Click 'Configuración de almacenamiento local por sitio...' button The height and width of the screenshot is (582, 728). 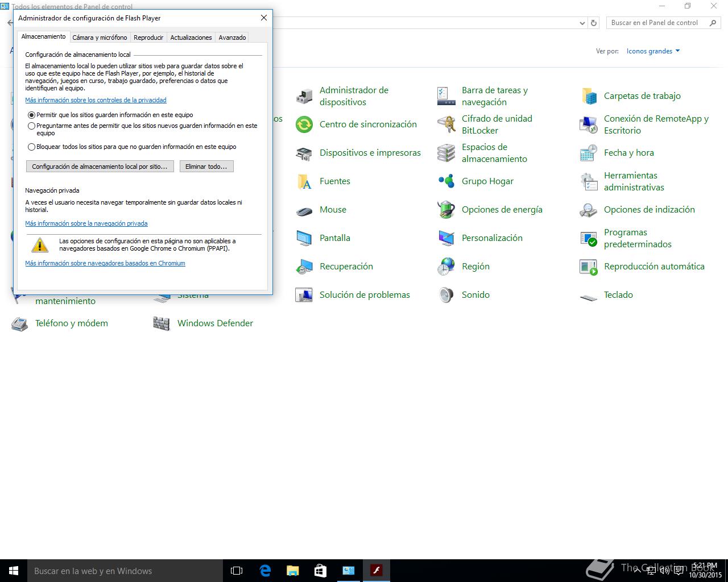(x=100, y=167)
